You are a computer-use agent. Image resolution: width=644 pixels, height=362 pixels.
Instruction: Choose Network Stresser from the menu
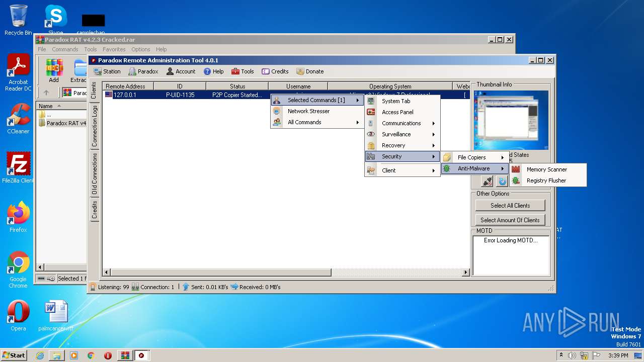[317, 111]
